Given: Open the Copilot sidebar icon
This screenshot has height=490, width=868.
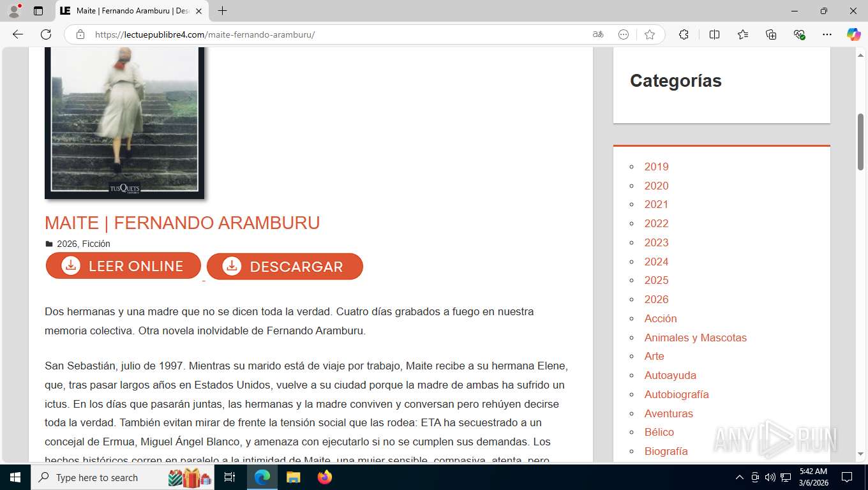Looking at the screenshot, I should tap(853, 34).
